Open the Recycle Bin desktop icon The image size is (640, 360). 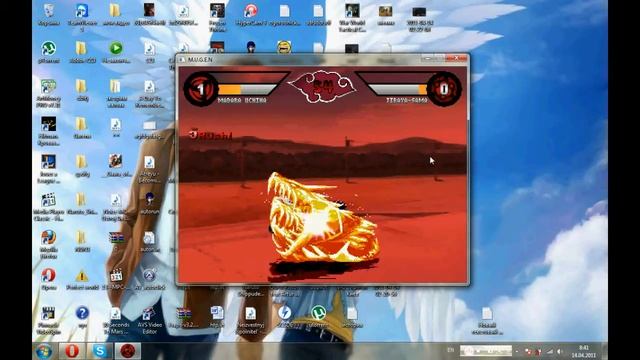pyautogui.click(x=48, y=11)
